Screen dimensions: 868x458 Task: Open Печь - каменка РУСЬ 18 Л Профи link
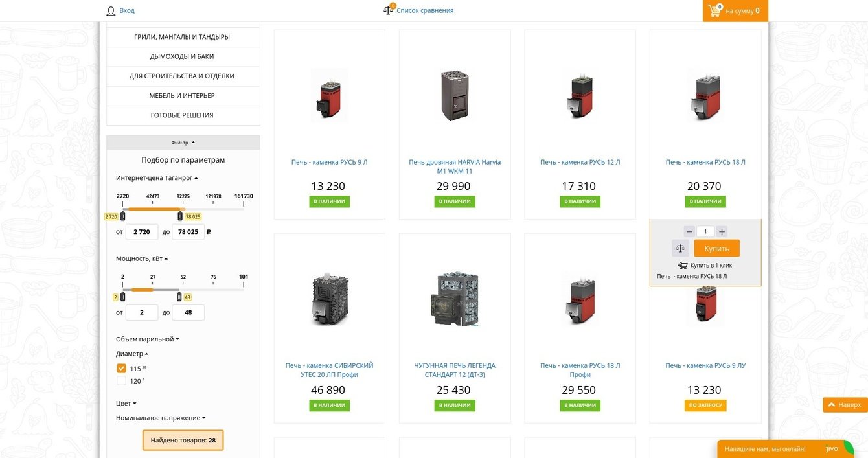click(580, 370)
